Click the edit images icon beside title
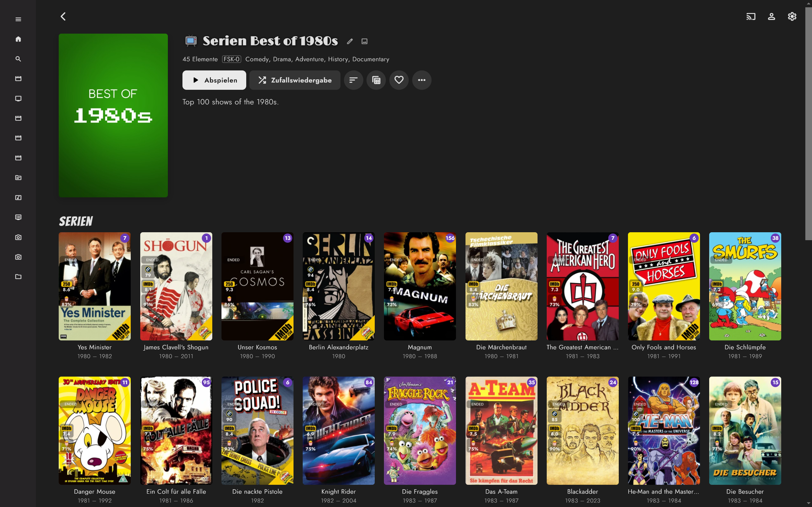 pos(364,41)
